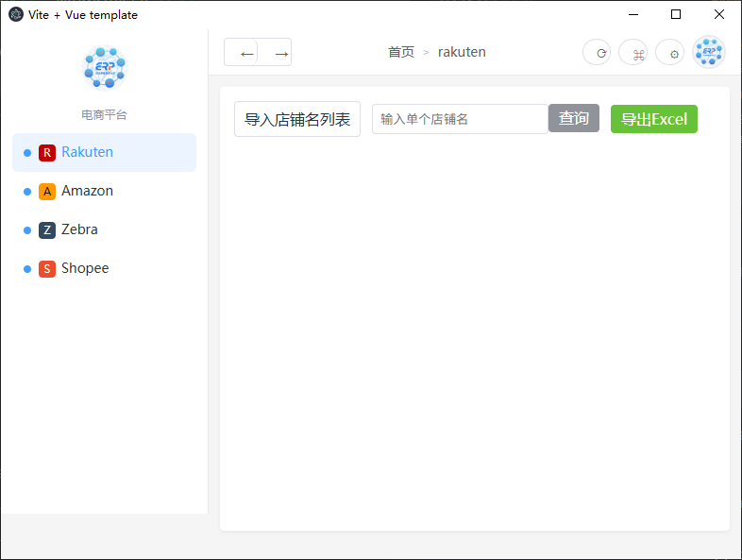
Task: Switch to the Zebra menu item
Action: (79, 229)
